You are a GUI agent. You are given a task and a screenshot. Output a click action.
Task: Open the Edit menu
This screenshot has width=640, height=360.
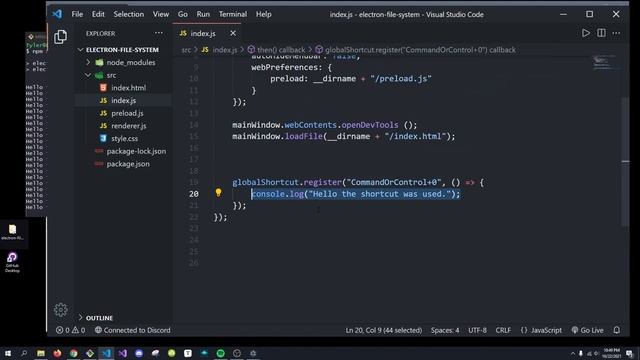click(x=98, y=14)
